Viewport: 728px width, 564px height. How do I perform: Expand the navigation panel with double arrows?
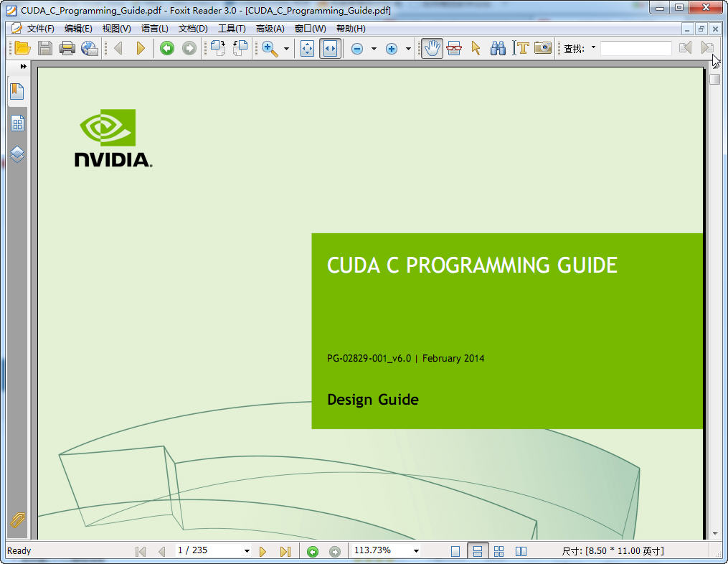(x=23, y=67)
